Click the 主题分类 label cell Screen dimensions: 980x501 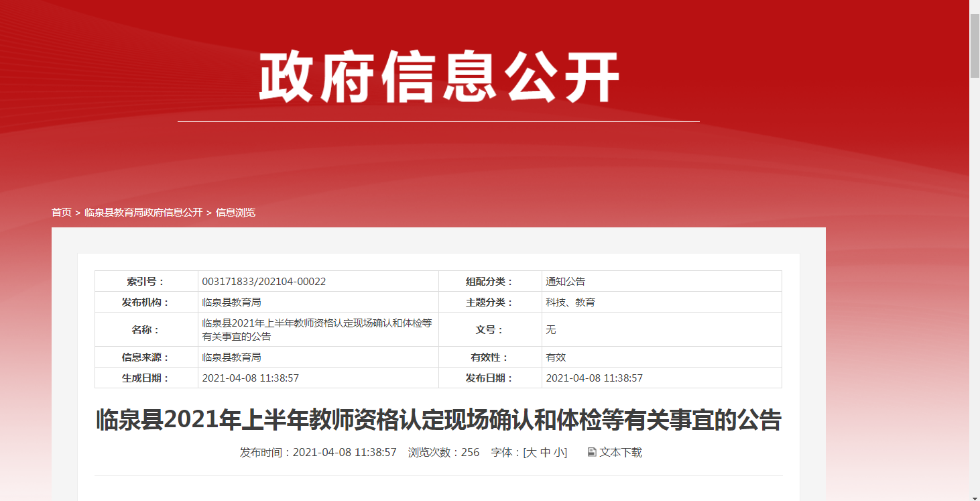[491, 302]
